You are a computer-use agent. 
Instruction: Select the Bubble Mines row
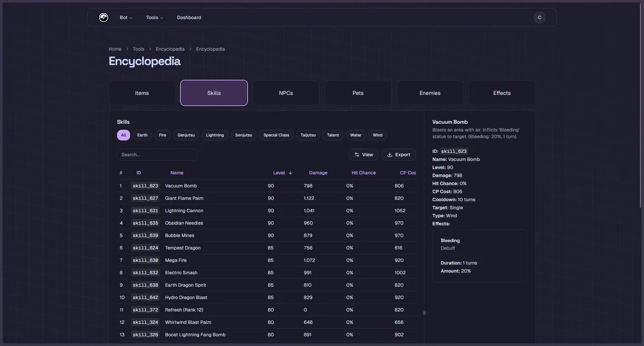click(x=267, y=235)
